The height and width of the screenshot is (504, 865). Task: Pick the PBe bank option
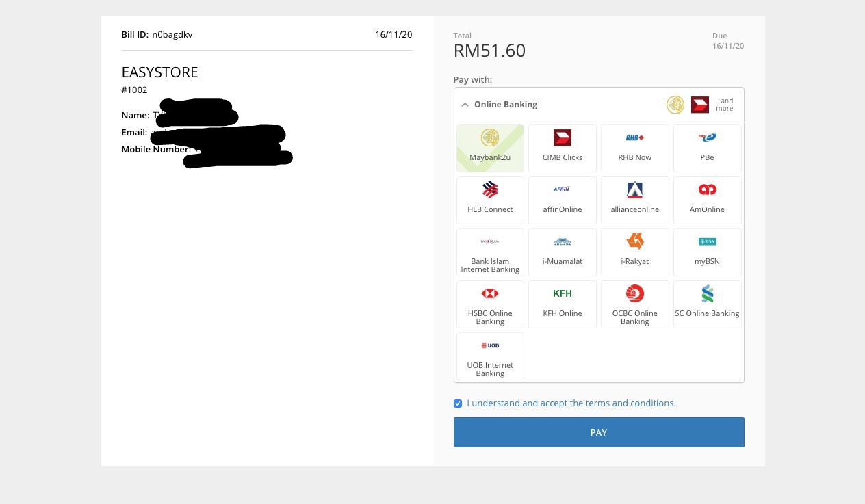[707, 148]
